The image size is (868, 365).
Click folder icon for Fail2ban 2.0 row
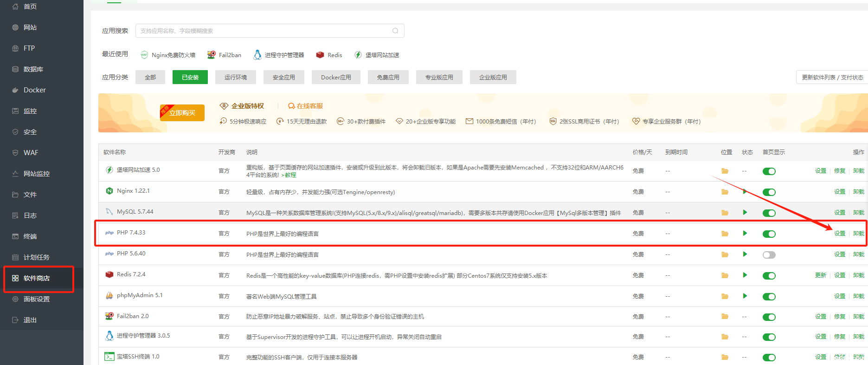click(x=725, y=317)
